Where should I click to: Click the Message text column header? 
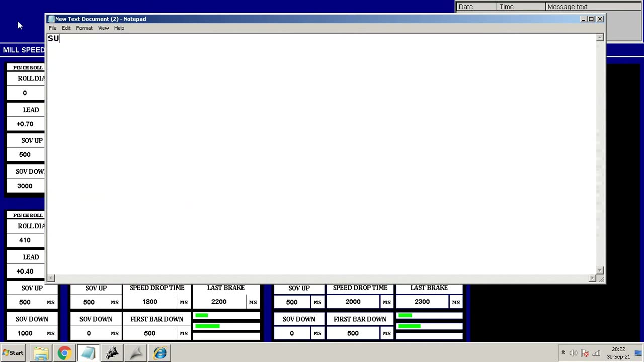tap(594, 7)
